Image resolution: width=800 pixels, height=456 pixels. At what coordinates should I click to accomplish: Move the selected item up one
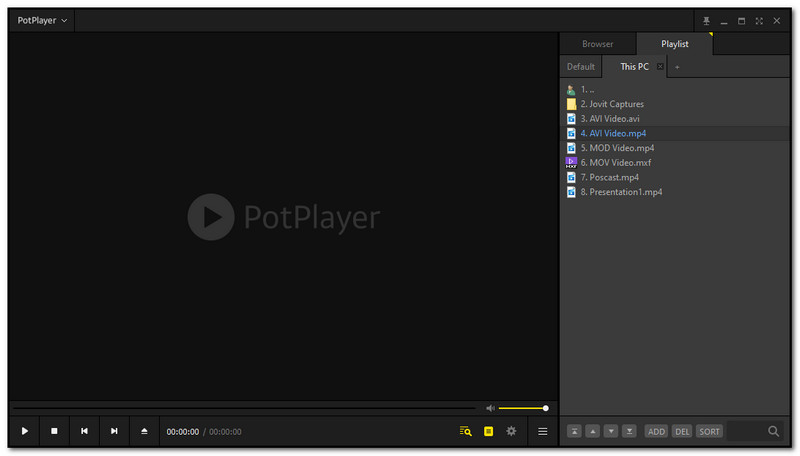592,432
